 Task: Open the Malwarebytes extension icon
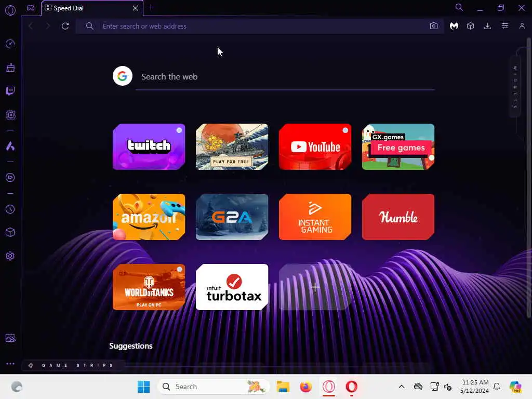[x=454, y=26]
